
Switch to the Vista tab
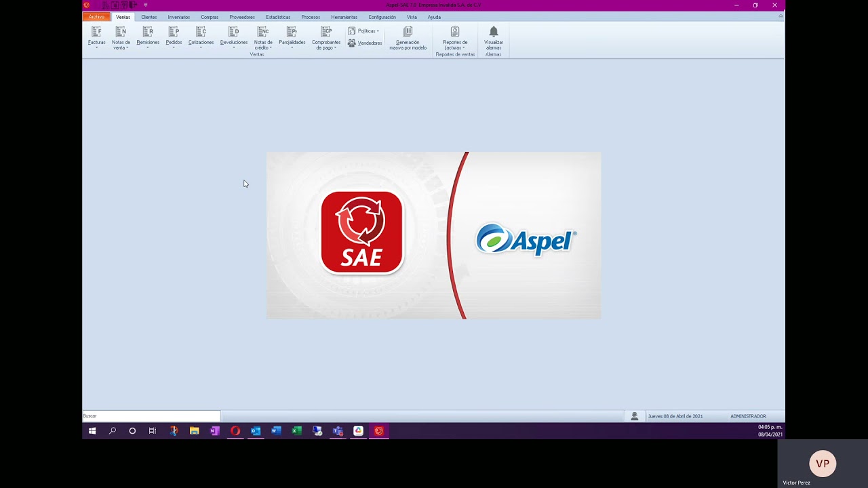tap(412, 17)
